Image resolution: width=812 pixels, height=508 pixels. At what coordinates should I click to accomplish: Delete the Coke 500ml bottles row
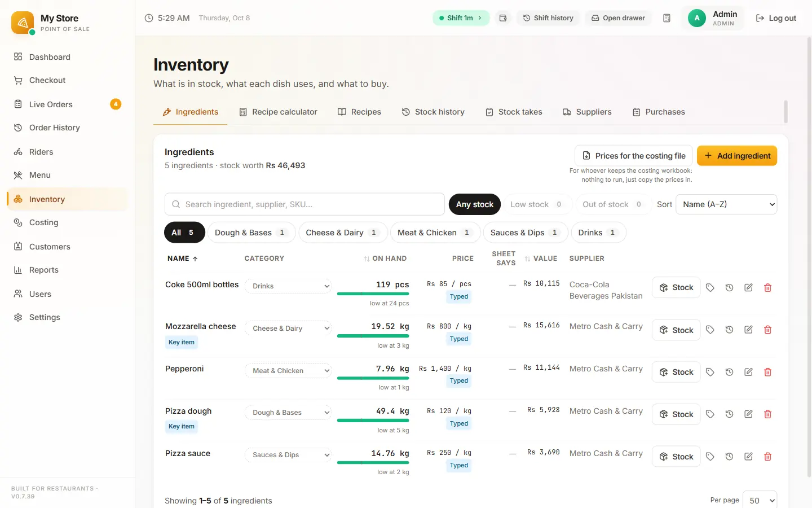(767, 288)
